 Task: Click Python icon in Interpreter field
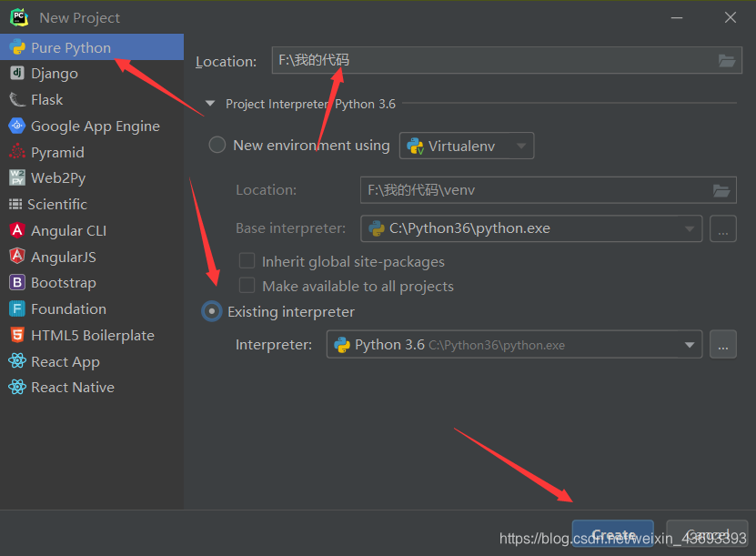click(342, 345)
